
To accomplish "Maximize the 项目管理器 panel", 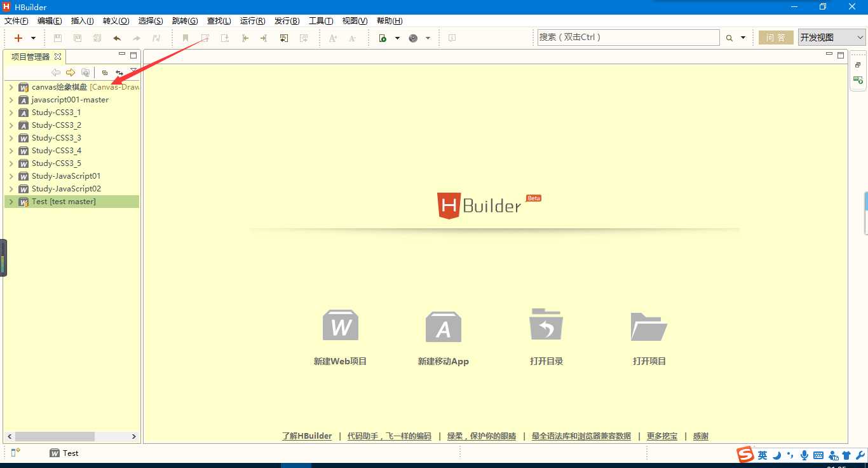I will pyautogui.click(x=133, y=55).
